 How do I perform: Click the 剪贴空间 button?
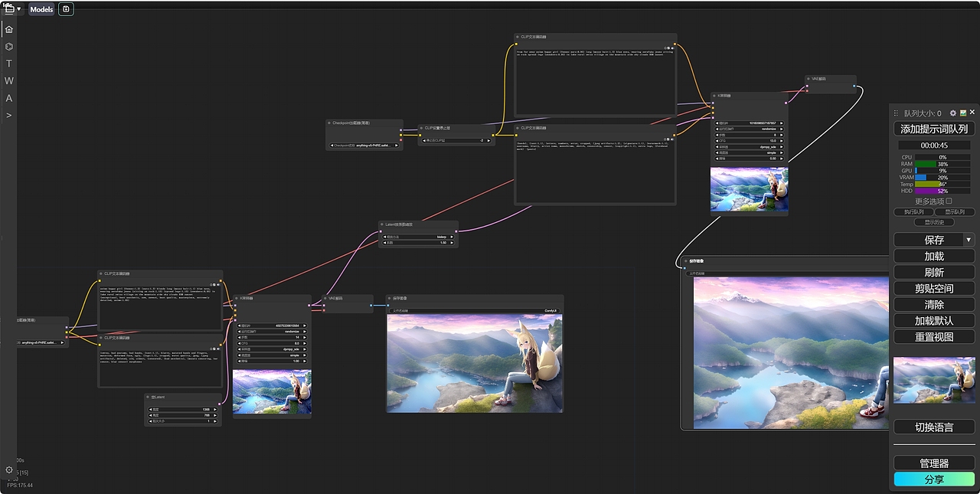point(934,288)
